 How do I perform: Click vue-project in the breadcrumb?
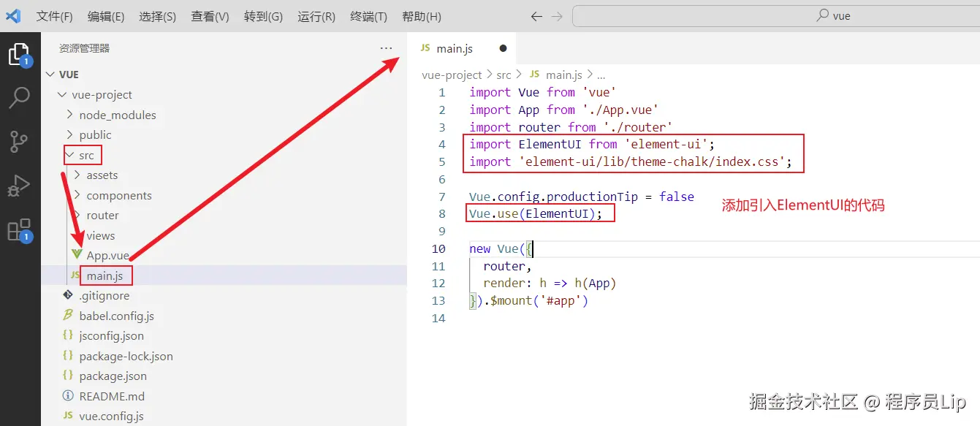pyautogui.click(x=452, y=75)
